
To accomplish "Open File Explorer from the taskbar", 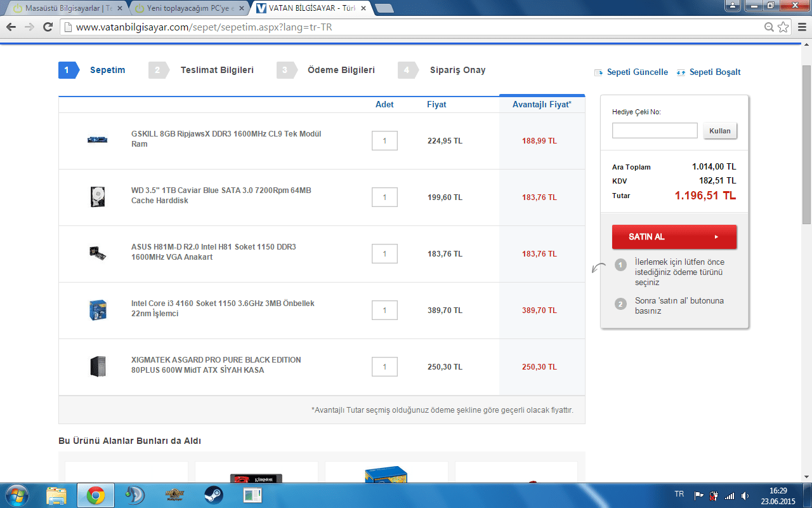I will tap(56, 495).
